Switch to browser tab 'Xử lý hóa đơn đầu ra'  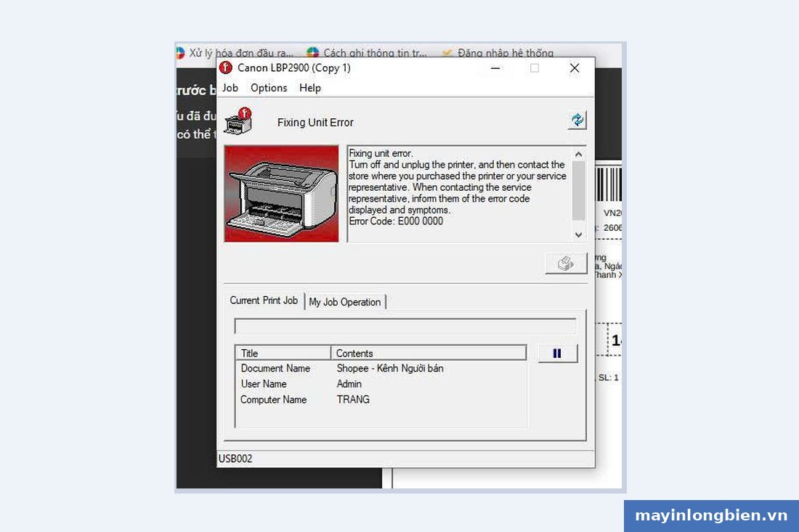tap(235, 53)
